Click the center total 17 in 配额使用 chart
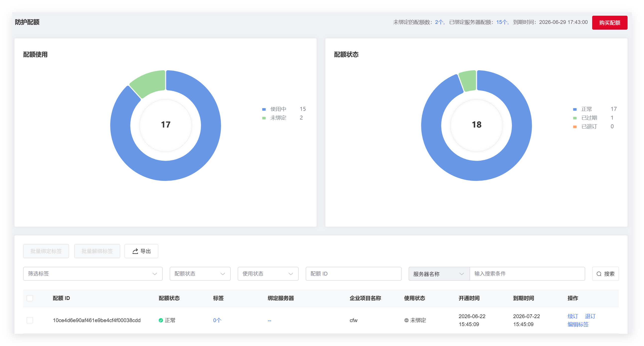644x346 pixels. (165, 125)
